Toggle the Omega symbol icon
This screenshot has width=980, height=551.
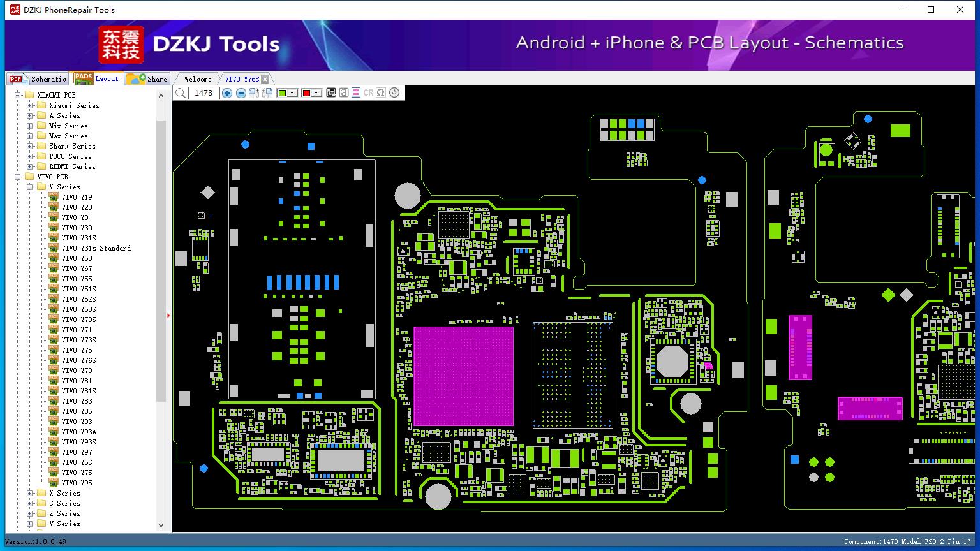coord(381,93)
